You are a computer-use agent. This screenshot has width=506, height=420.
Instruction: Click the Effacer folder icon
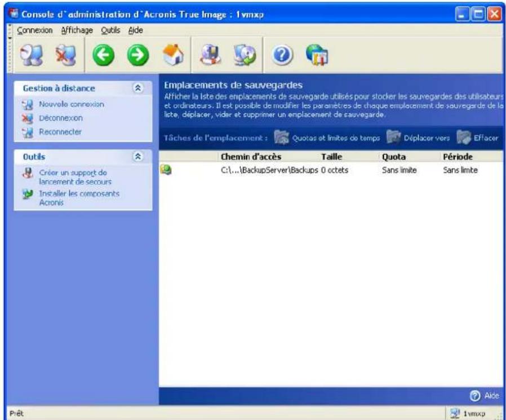click(x=464, y=138)
